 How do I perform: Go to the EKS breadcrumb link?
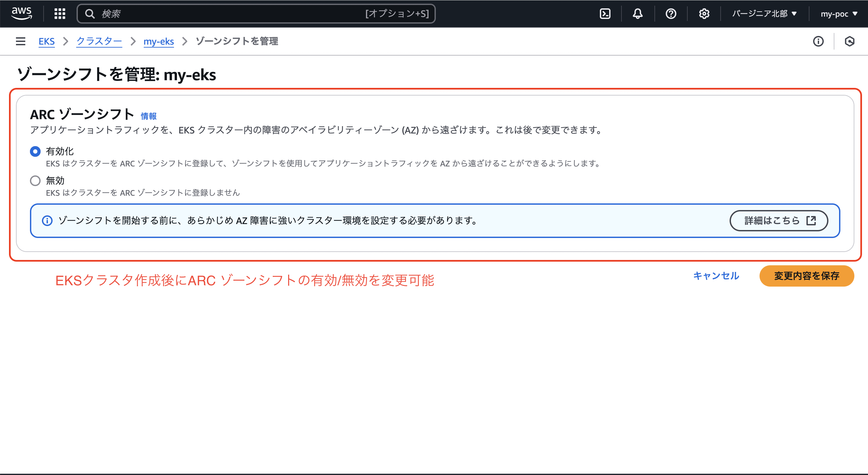point(47,41)
